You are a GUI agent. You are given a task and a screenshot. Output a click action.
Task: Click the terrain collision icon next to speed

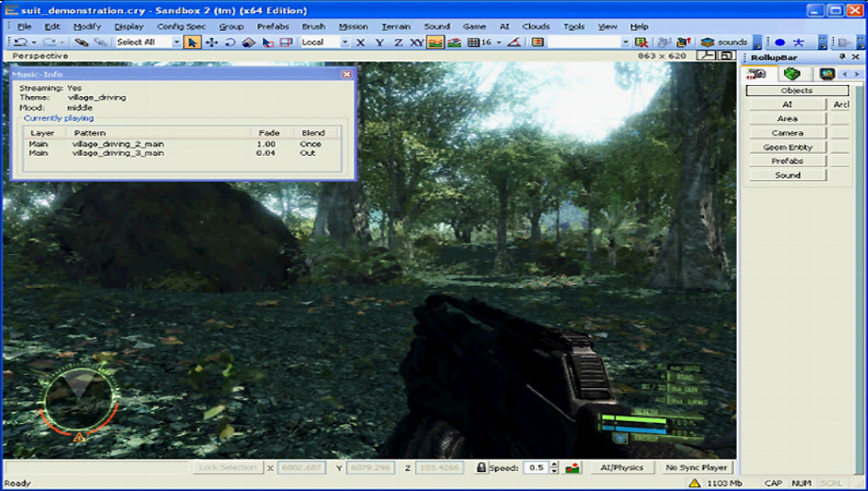coord(573,468)
